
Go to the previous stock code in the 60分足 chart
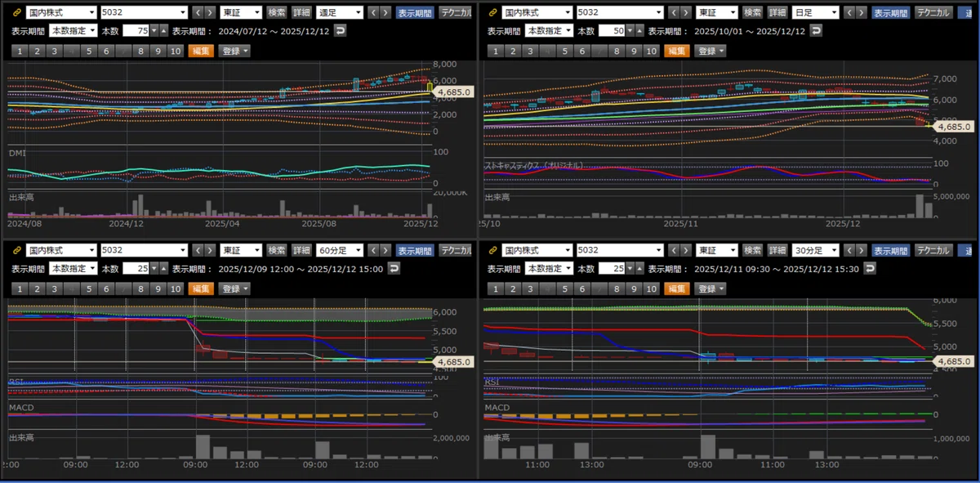[198, 251]
